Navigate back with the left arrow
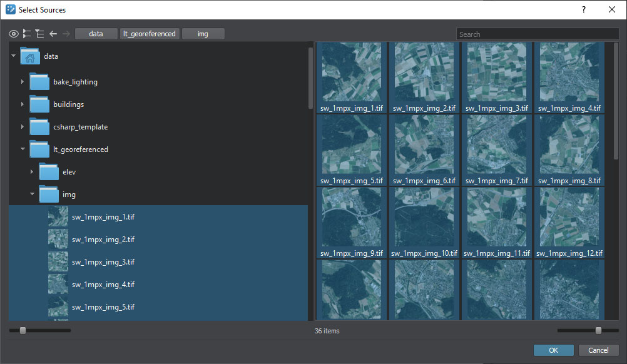 click(53, 34)
